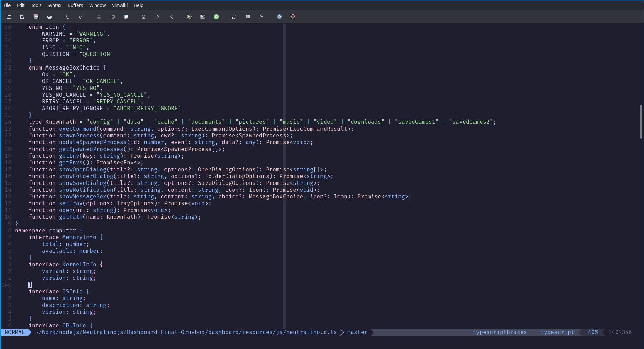Click function name setTray

click(x=71, y=203)
